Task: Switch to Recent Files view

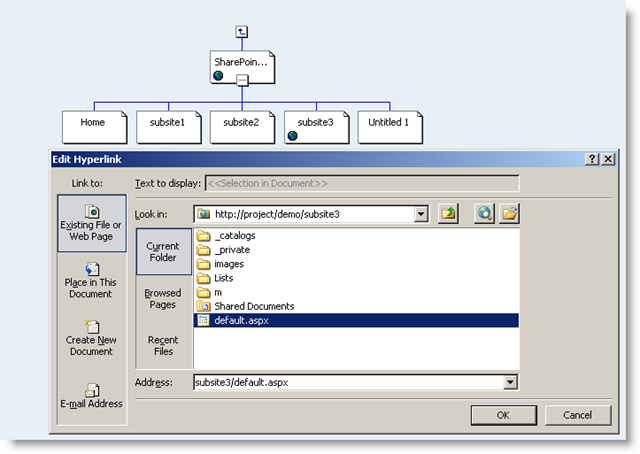Action: (163, 346)
